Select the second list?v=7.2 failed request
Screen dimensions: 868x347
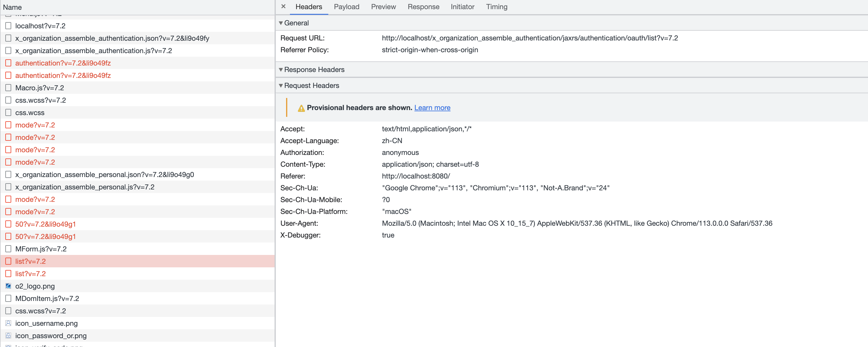click(x=30, y=274)
